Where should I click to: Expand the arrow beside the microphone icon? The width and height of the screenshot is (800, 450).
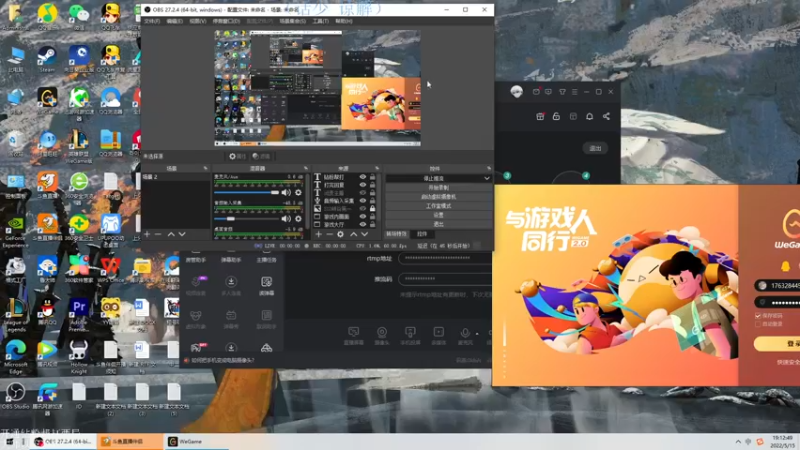pos(477,333)
